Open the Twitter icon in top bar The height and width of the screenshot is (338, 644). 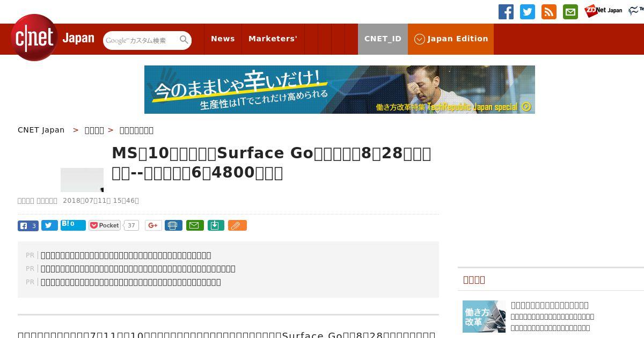(x=528, y=12)
